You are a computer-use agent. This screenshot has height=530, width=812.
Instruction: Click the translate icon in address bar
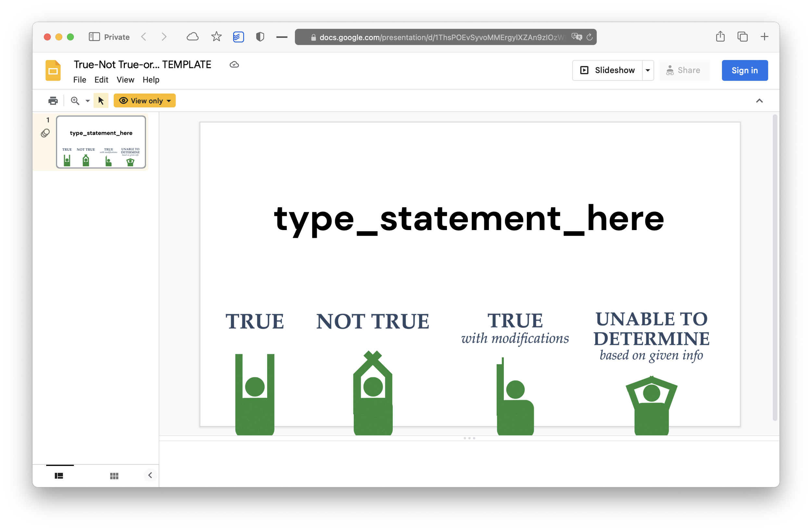576,37
